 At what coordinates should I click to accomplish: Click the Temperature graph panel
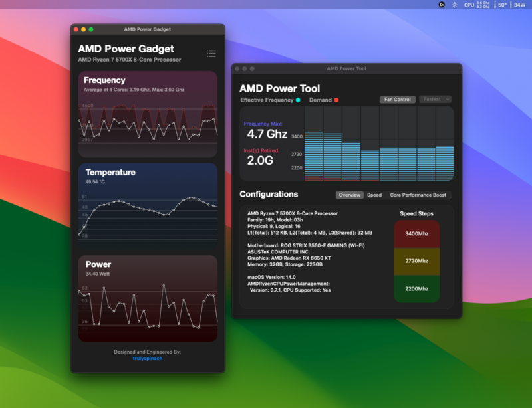(148, 206)
